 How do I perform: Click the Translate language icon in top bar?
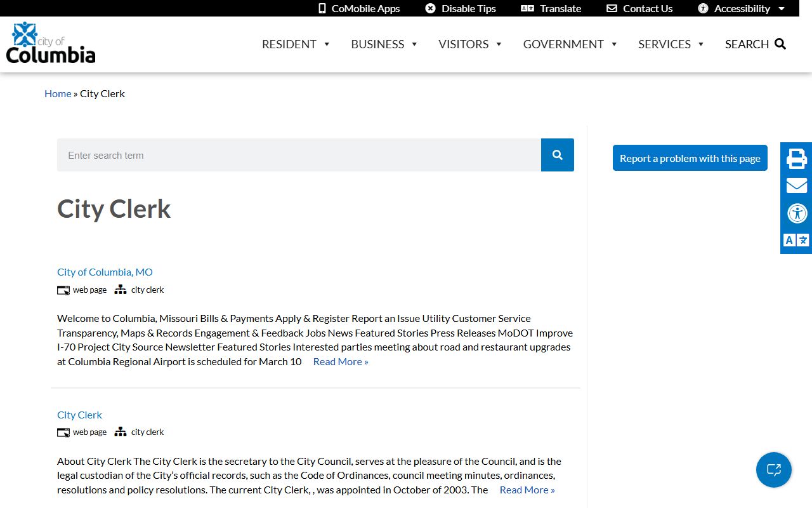(x=527, y=8)
